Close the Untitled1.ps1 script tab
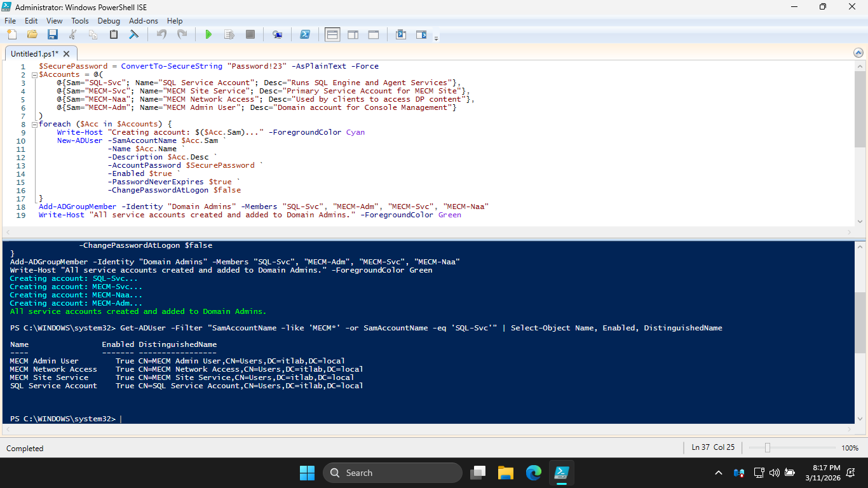 point(67,54)
